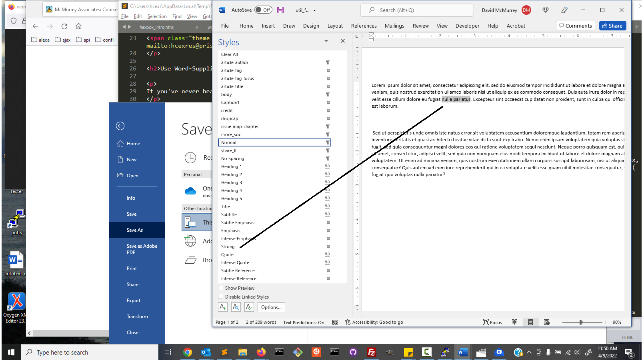Image resolution: width=644 pixels, height=361 pixels.
Task: Open the flexbox_intro.html editor tab
Action: (x=157, y=27)
